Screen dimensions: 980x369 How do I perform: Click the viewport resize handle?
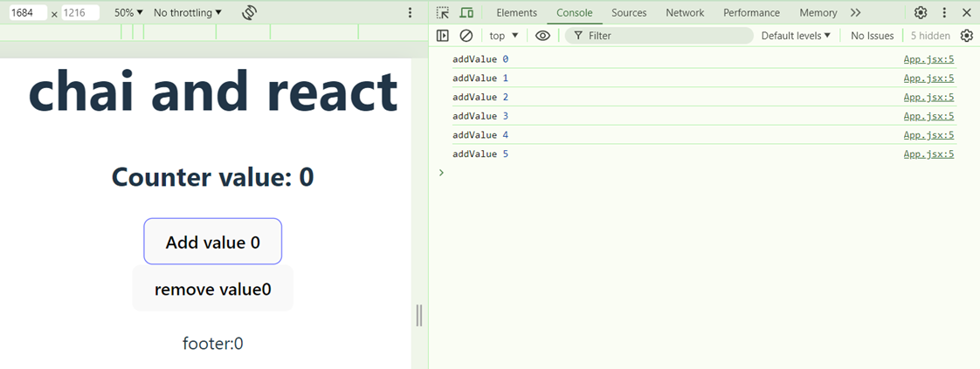[x=419, y=315]
